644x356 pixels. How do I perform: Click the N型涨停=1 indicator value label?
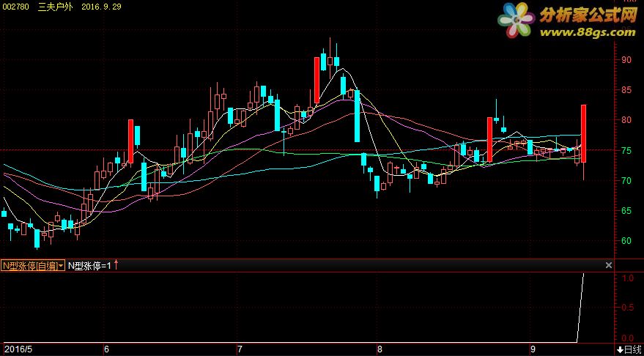[x=89, y=266]
